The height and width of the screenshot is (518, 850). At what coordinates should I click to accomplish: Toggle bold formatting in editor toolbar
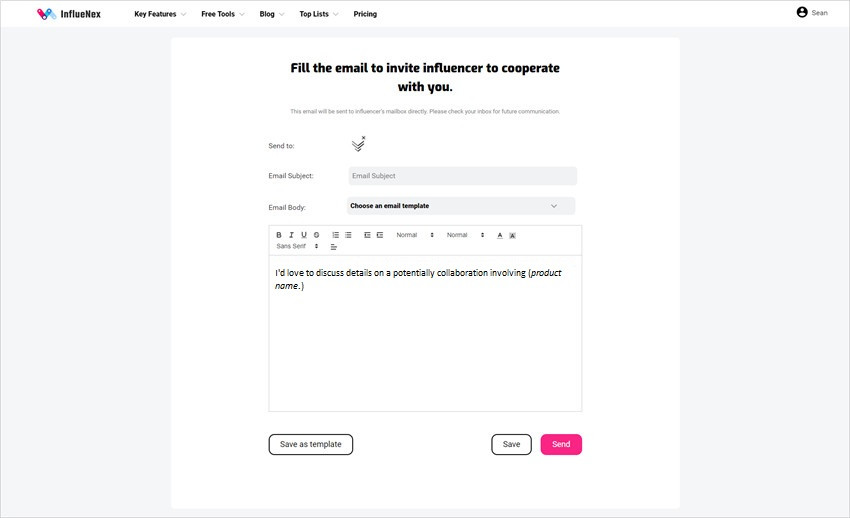tap(279, 235)
